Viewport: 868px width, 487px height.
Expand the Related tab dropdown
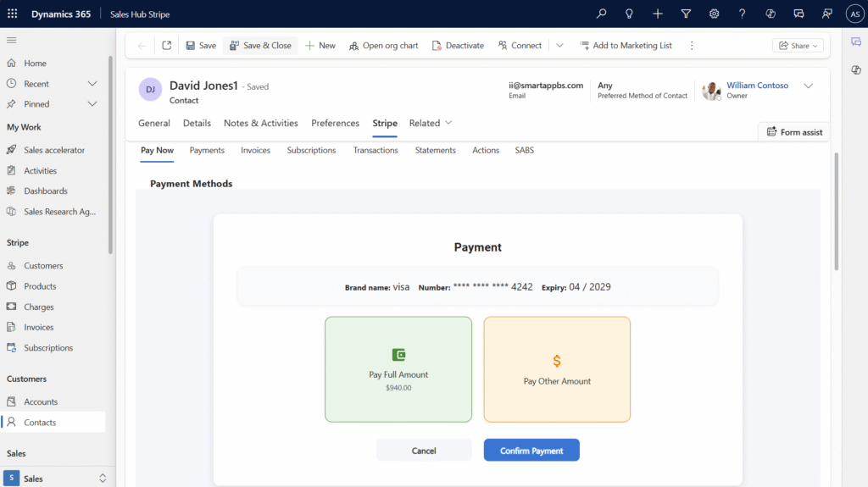pyautogui.click(x=431, y=123)
